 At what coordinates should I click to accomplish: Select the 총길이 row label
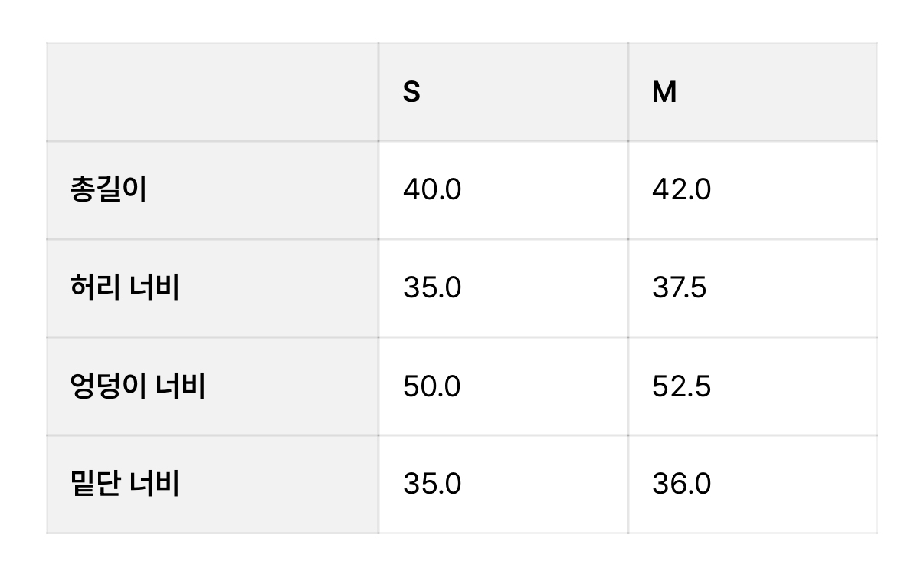[108, 190]
